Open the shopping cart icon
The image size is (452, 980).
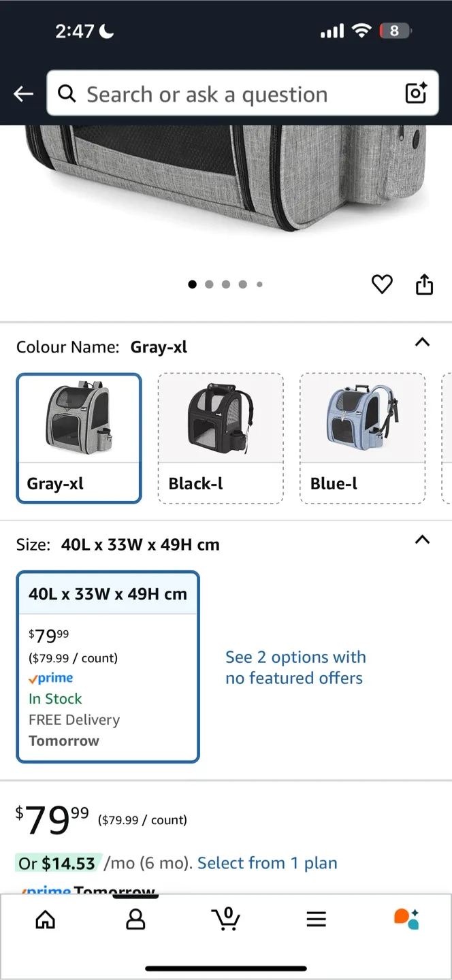click(226, 919)
